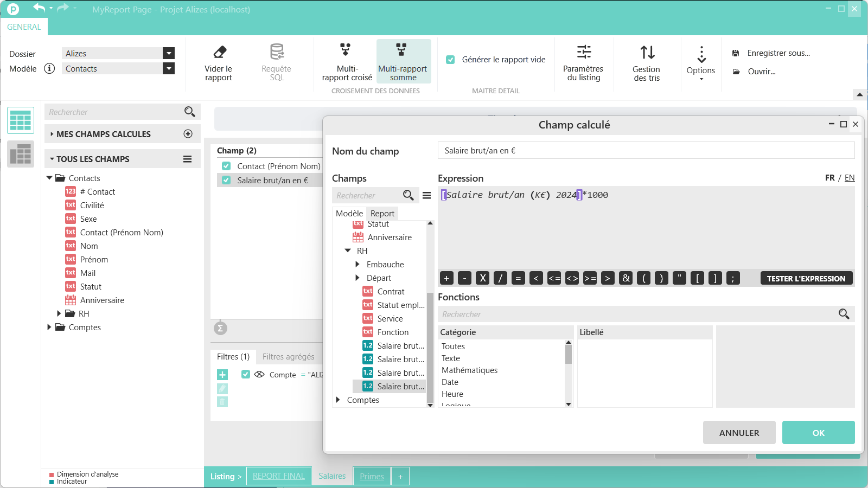The image size is (868, 488).
Task: Click the Vider le rapport eraser icon
Action: click(x=219, y=52)
